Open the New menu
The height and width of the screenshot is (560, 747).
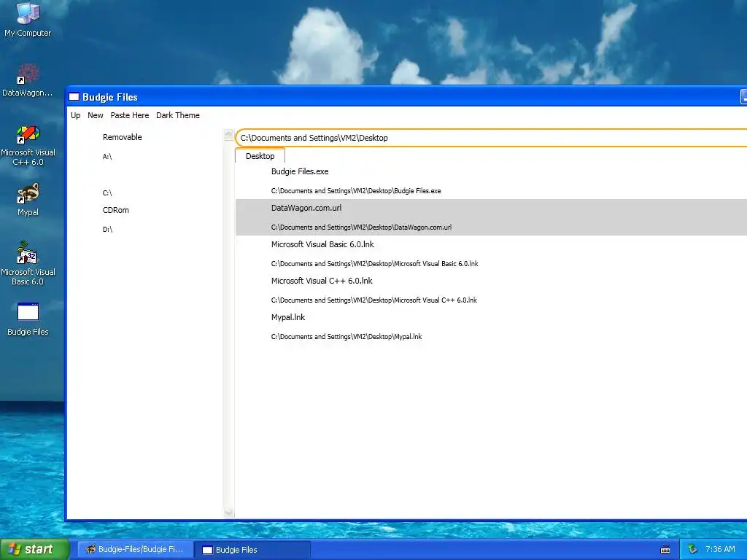[96, 115]
